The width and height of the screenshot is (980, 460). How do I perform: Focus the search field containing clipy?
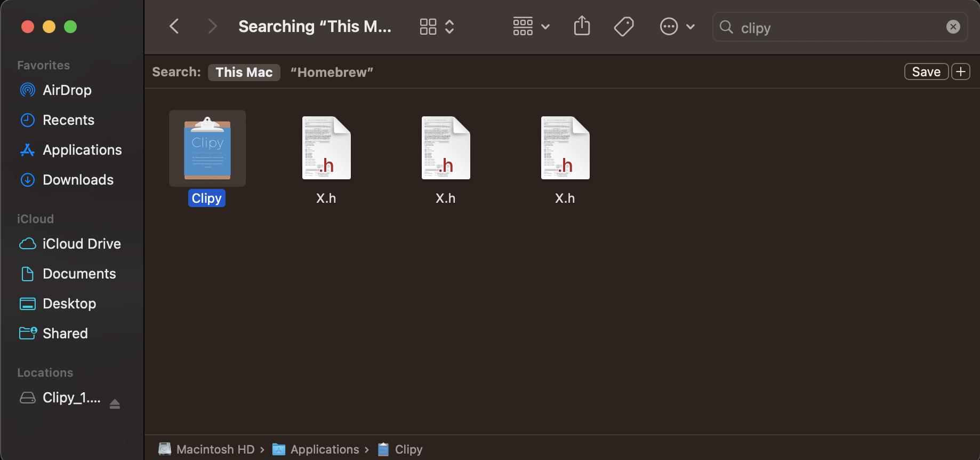coord(840,27)
